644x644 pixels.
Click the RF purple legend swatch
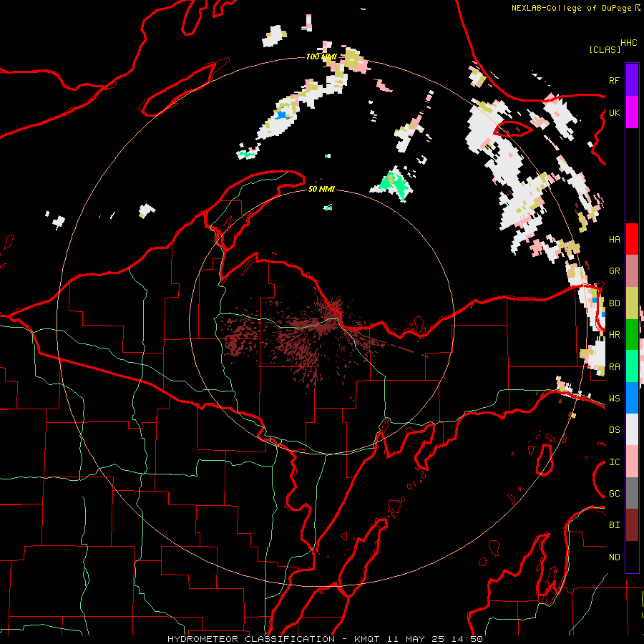tap(632, 80)
